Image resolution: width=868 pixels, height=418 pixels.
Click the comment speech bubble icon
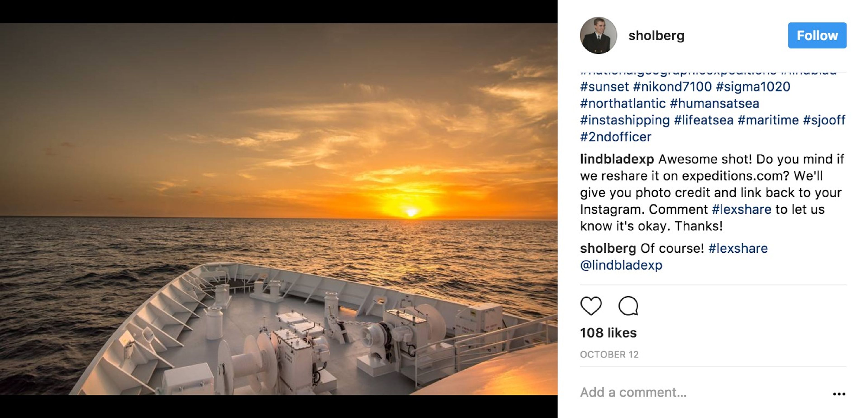(628, 306)
